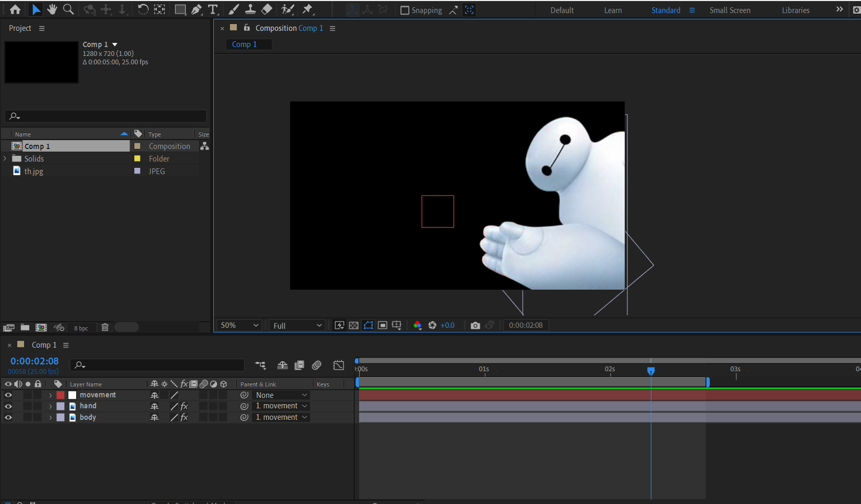Select the Puppet Pin tool
This screenshot has width=861, height=504.
pos(308,9)
